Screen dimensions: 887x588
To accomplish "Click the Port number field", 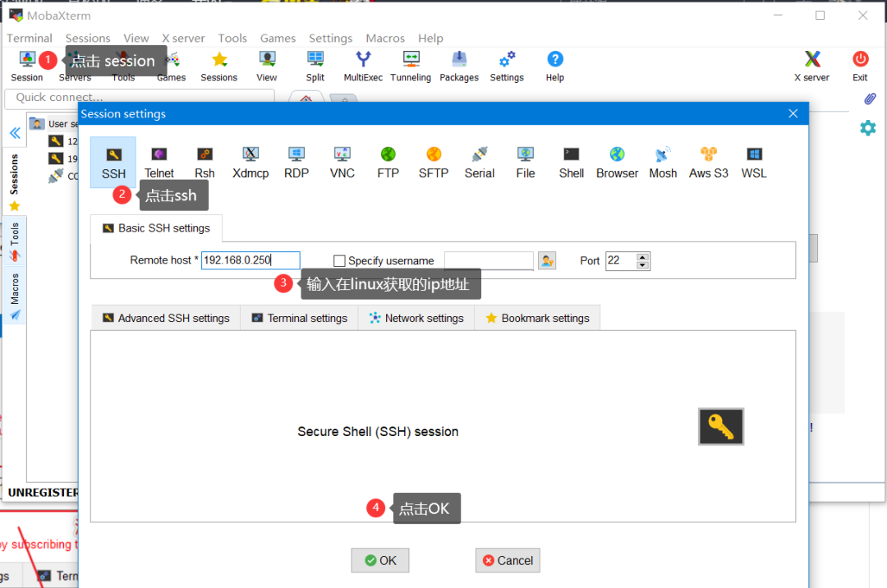I will click(621, 260).
